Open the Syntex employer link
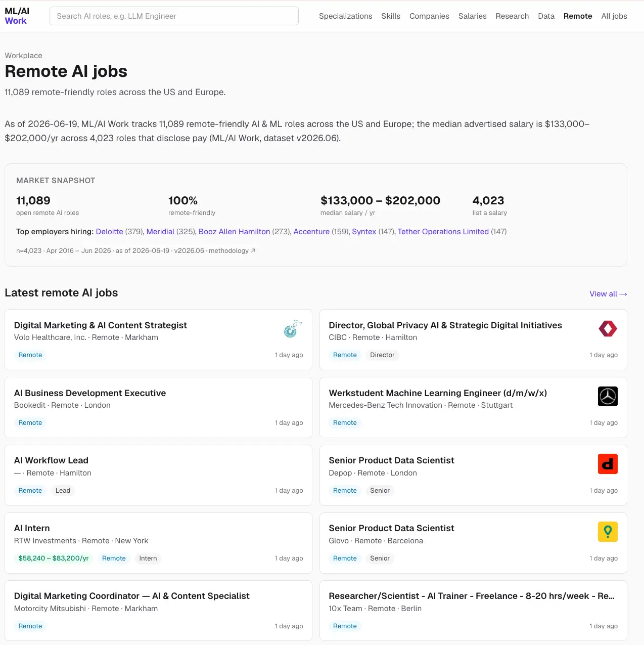 coord(364,232)
